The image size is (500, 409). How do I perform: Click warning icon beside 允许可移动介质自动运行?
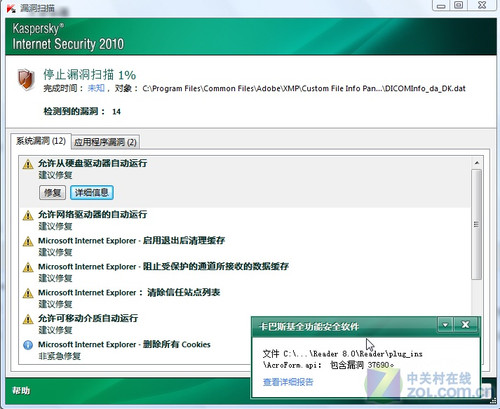tap(28, 319)
